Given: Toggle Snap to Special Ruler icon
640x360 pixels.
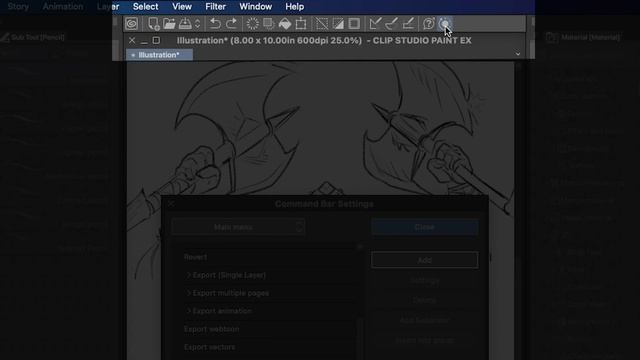Looking at the screenshot, I should [x=391, y=24].
